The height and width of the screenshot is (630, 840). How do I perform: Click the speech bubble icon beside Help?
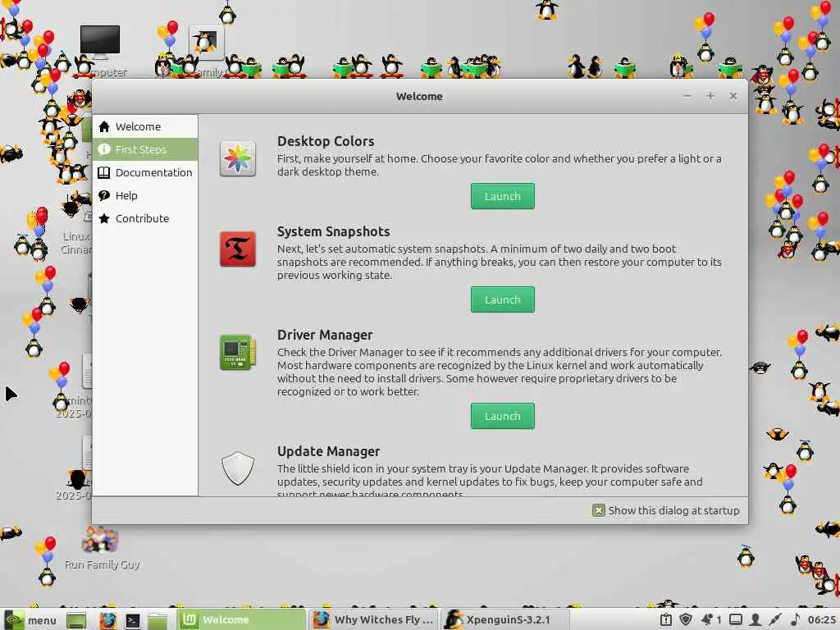(104, 195)
